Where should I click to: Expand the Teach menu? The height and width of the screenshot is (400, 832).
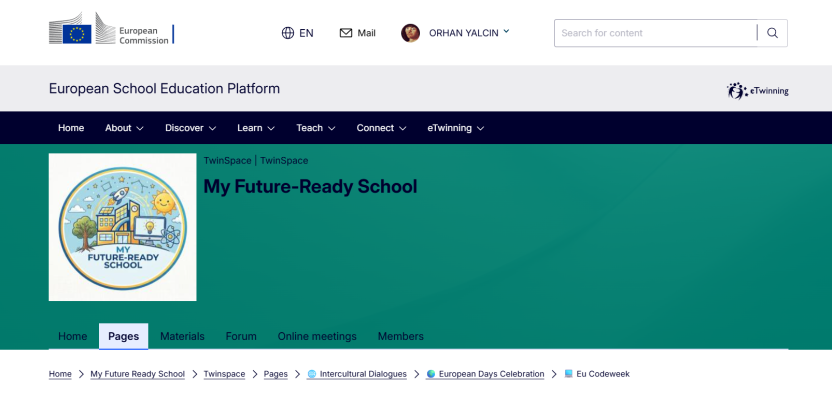click(x=316, y=128)
